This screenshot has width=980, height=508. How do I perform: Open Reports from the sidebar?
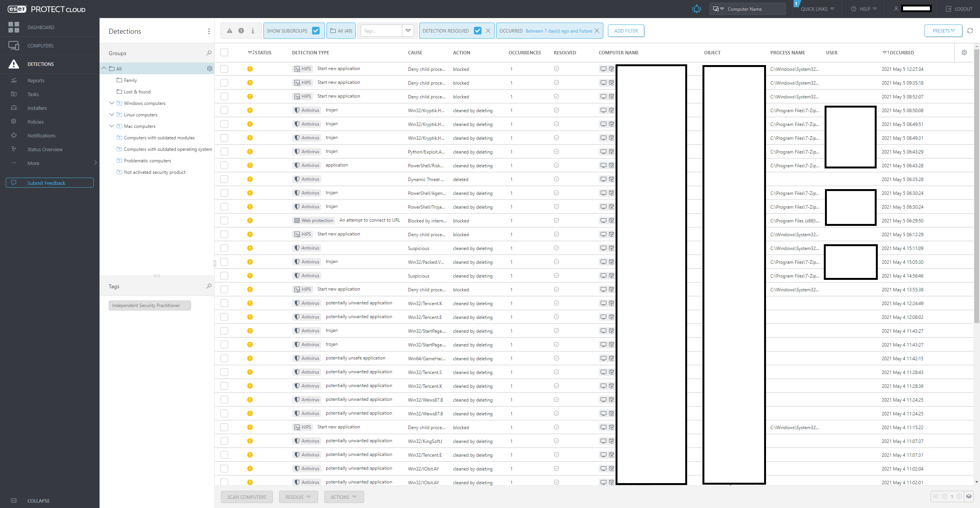pos(36,80)
